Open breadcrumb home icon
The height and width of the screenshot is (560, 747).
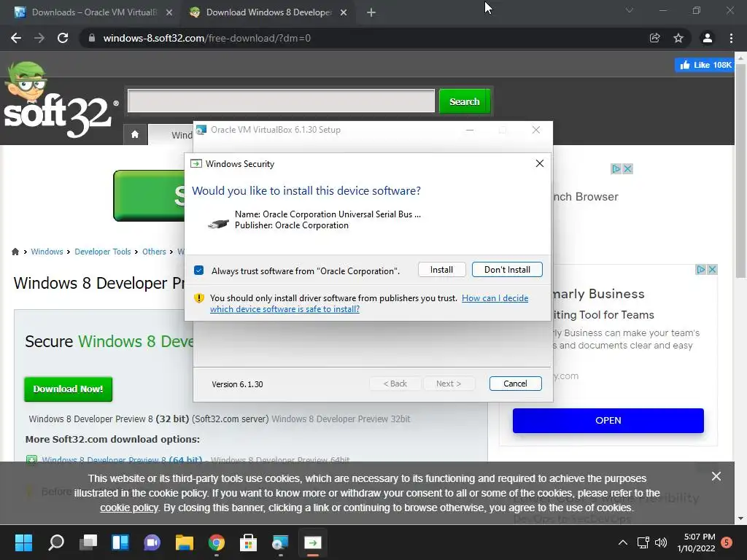[x=15, y=252]
